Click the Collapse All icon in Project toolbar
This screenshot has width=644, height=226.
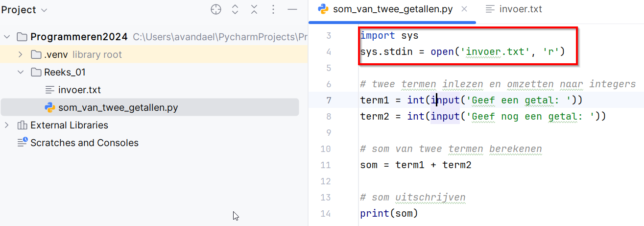coord(254,9)
